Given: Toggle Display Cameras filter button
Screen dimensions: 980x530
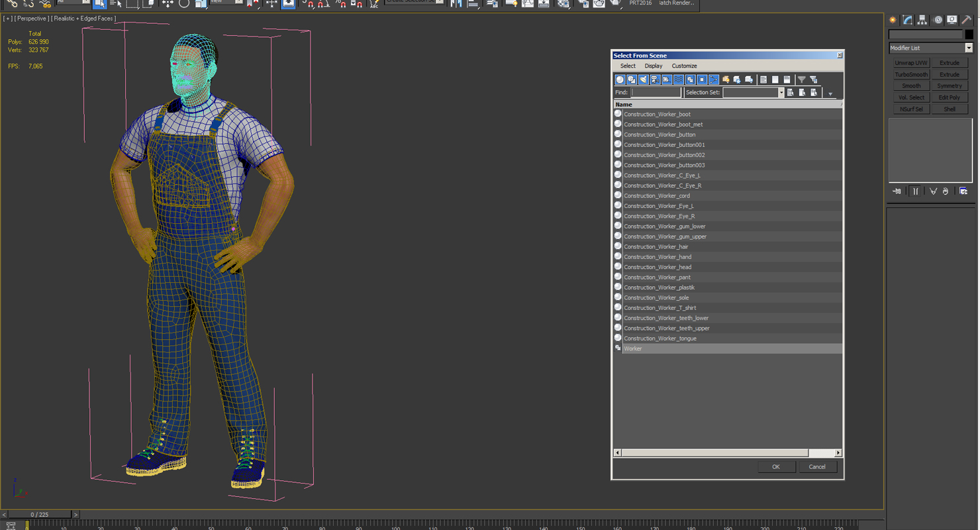Looking at the screenshot, I should pos(655,79).
